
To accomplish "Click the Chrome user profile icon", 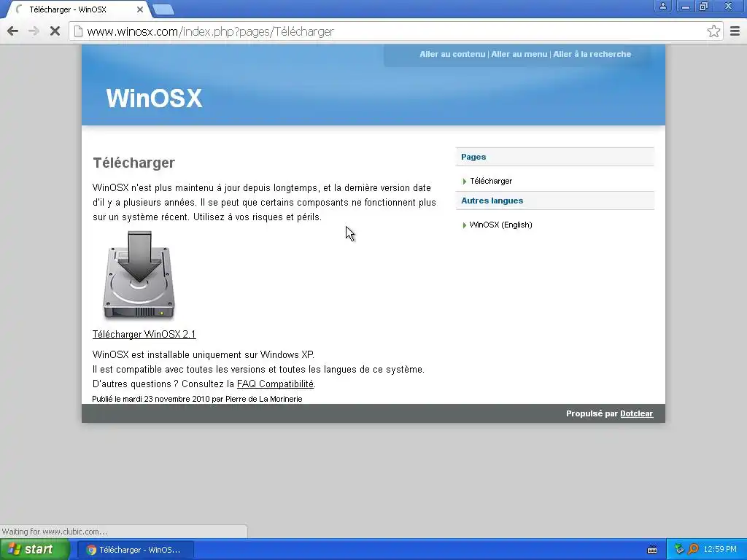I will click(x=662, y=6).
